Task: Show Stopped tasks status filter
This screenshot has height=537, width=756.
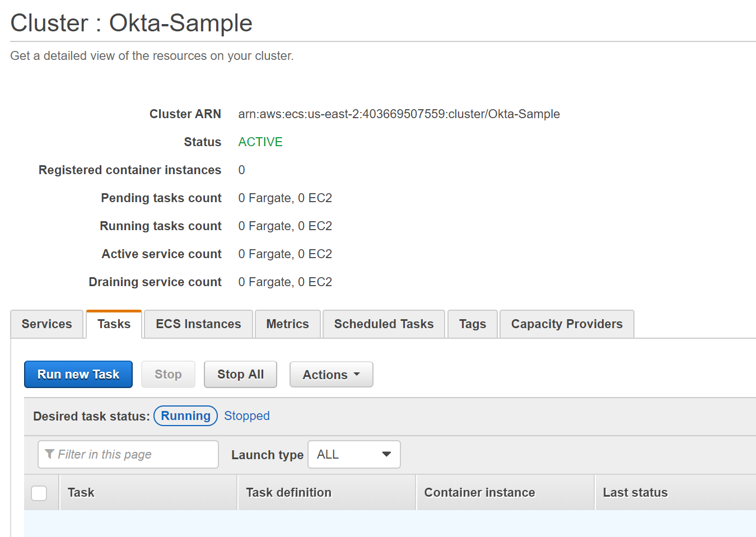Action: (246, 415)
